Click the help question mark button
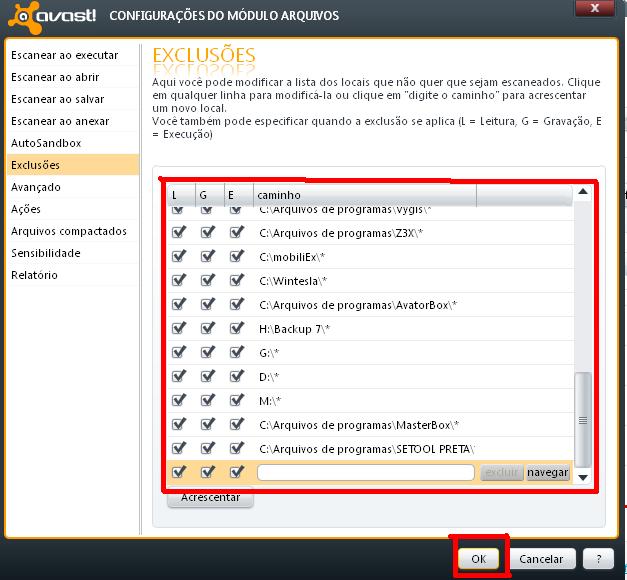The height and width of the screenshot is (580, 627). pos(597,559)
